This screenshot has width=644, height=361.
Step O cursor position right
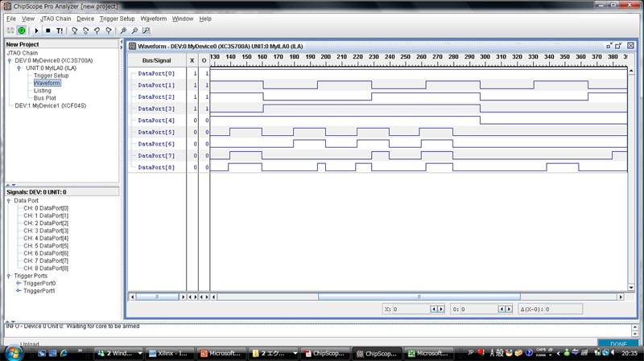click(509, 309)
